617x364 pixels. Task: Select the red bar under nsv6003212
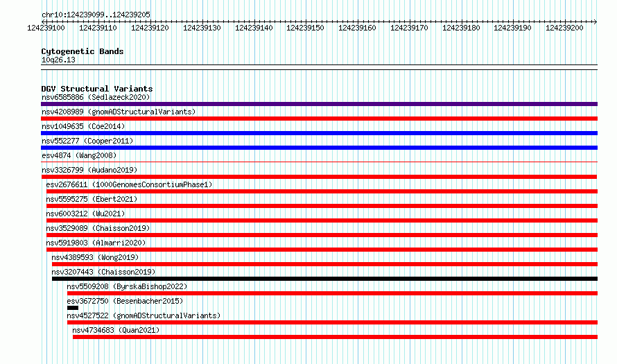[322, 220]
